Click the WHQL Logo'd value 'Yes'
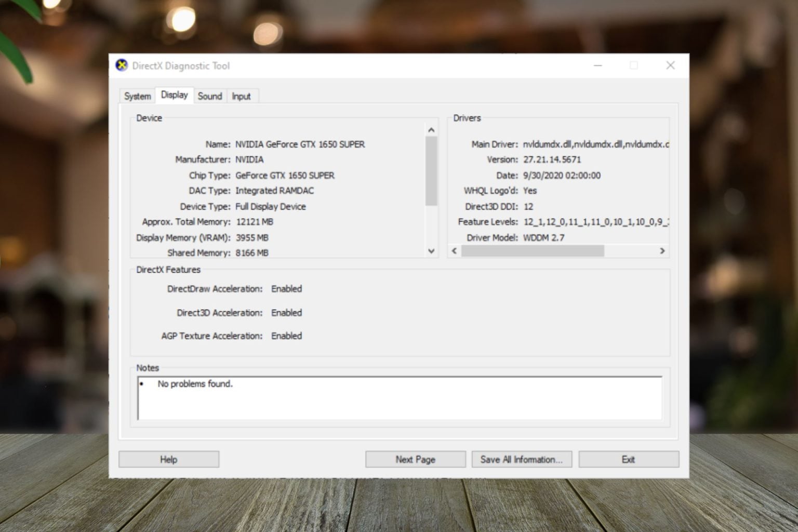The image size is (798, 532). [529, 191]
